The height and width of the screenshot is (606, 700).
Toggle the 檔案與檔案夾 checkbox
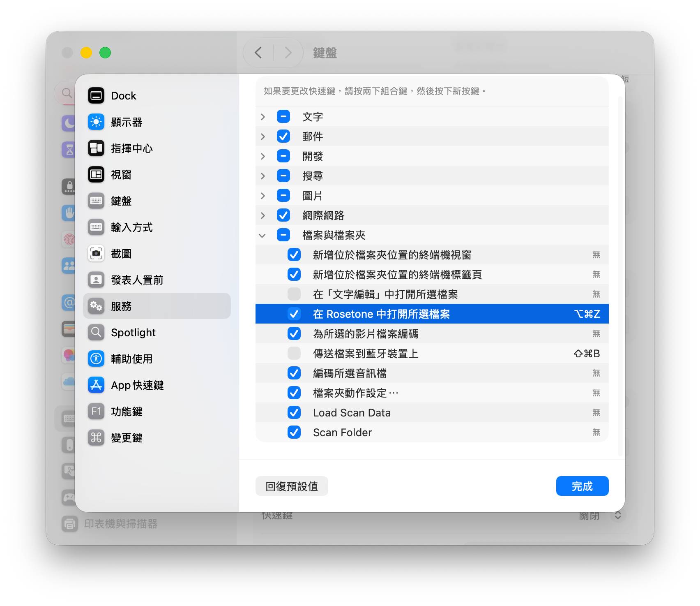[x=283, y=235]
